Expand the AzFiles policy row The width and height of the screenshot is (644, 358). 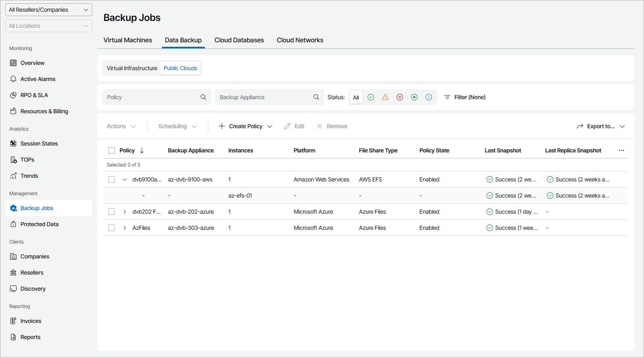[x=125, y=228]
